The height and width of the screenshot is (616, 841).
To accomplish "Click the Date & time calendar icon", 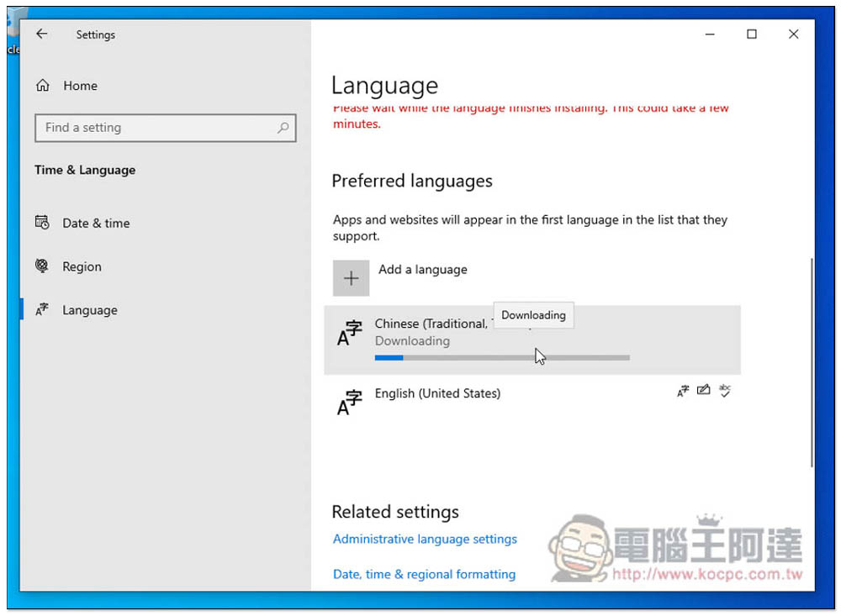I will [x=42, y=223].
